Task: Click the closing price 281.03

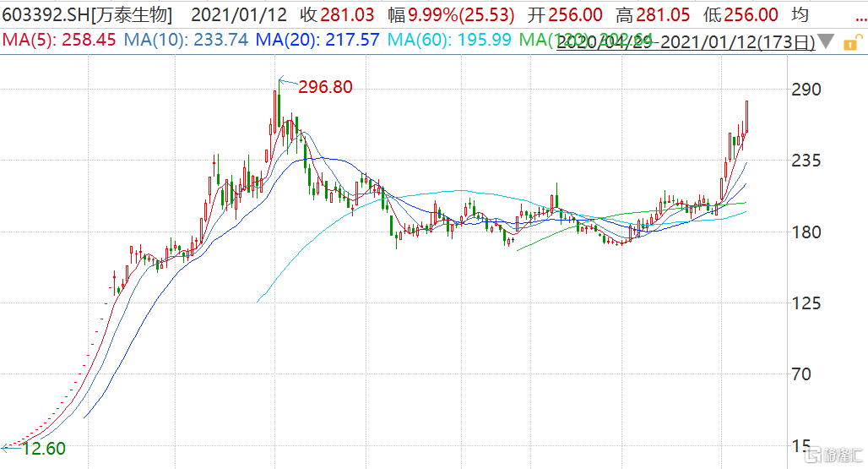Action: [x=347, y=15]
